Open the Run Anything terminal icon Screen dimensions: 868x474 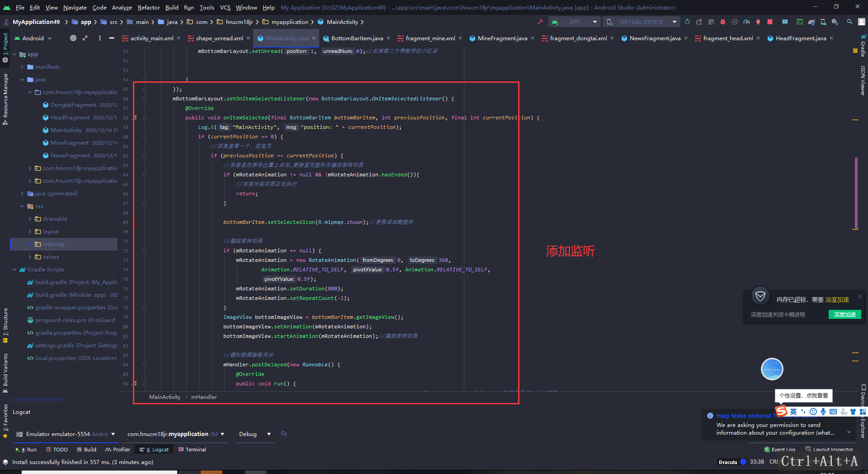point(800,22)
